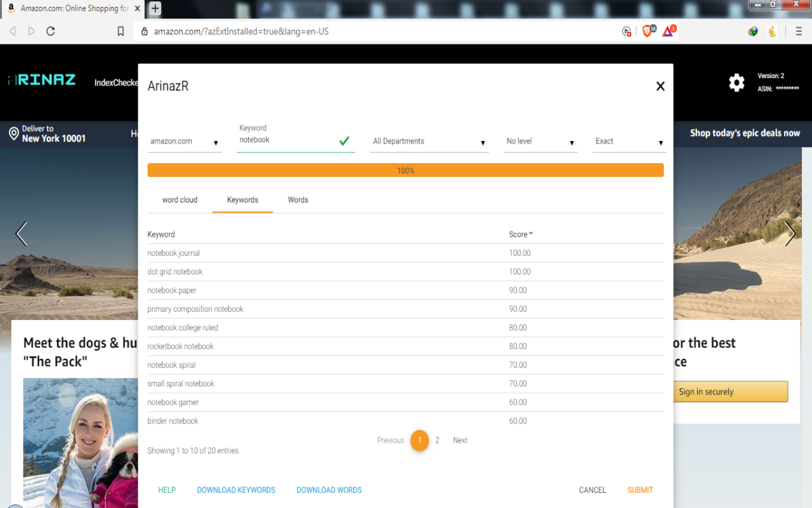Click the HELP link
The height and width of the screenshot is (508, 812).
(x=167, y=490)
